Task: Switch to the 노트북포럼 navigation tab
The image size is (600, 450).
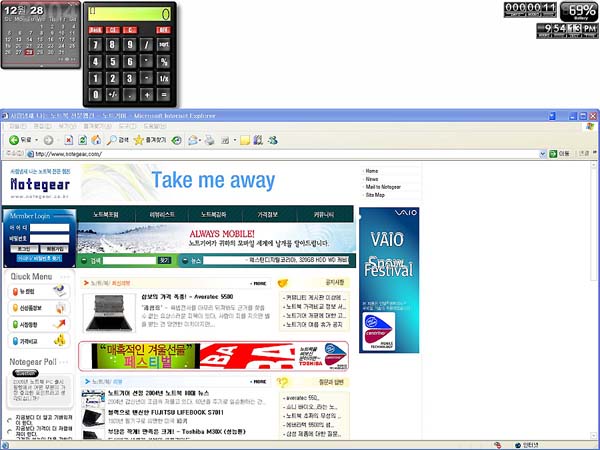Action: [106, 215]
